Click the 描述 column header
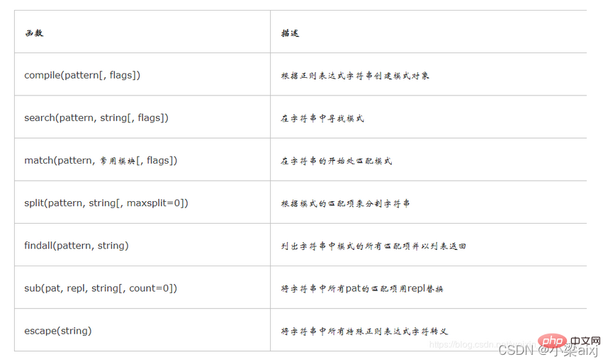The height and width of the screenshot is (364, 608). 290,33
